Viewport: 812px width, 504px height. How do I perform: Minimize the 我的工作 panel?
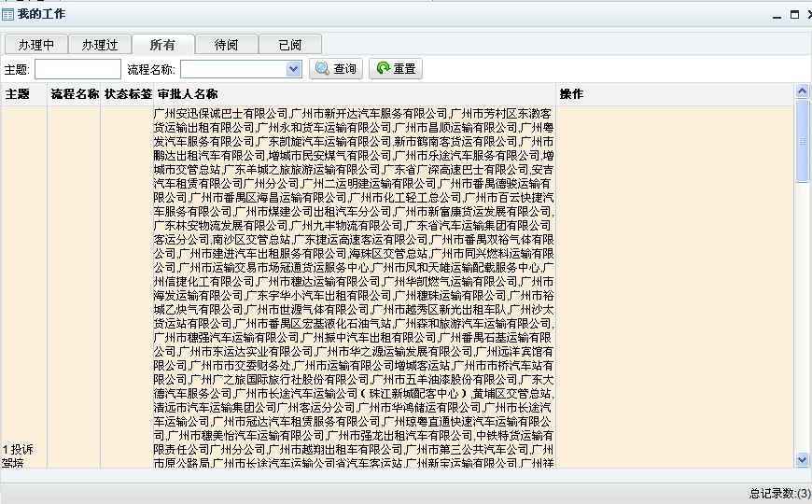pyautogui.click(x=777, y=15)
